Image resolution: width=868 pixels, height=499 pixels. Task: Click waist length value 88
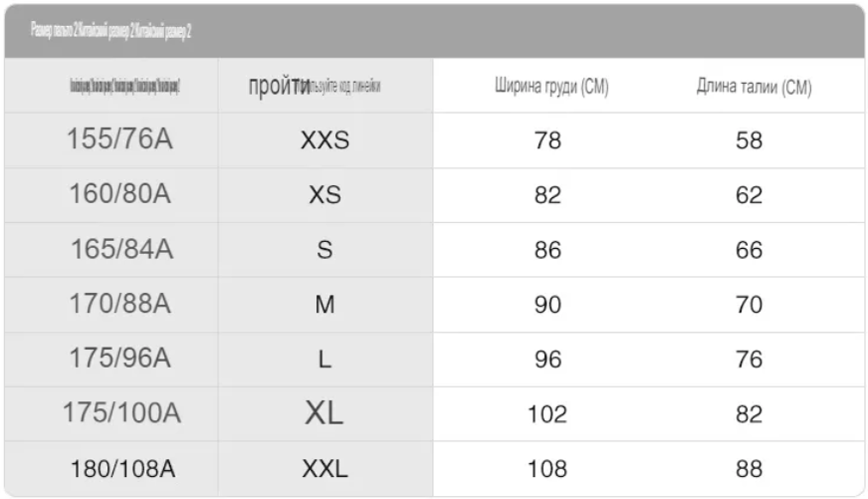click(x=749, y=469)
